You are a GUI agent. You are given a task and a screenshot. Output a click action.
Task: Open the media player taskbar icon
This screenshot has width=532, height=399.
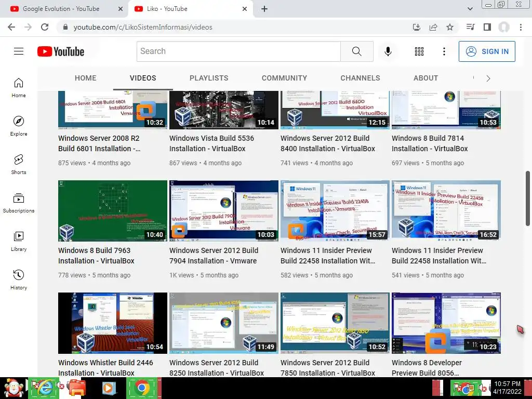[x=109, y=388]
